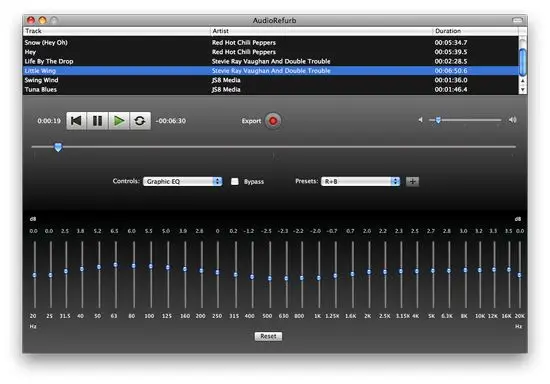550x384 pixels.
Task: Click the track list scrollbar thumb
Action: (523, 62)
